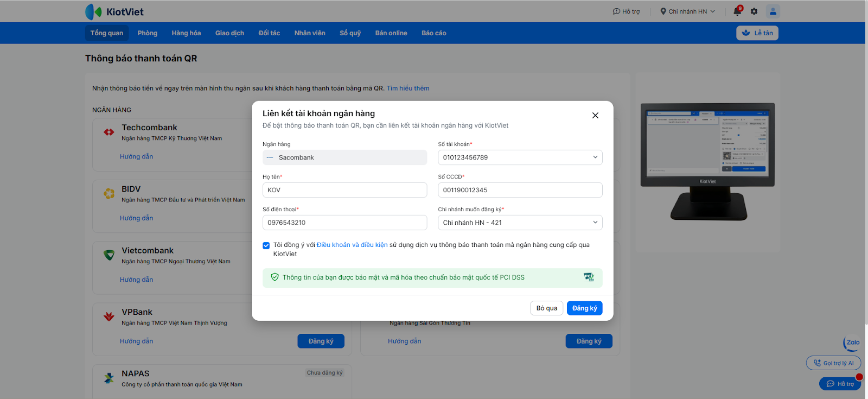Viewport: 868px width, 399px height.
Task: Click the Vietcombank shield logo
Action: (109, 255)
